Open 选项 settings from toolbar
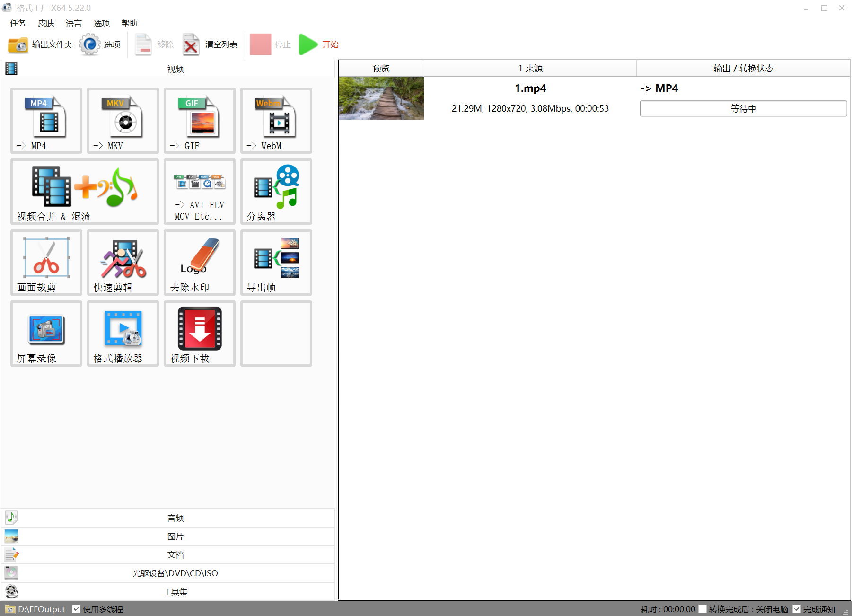The width and height of the screenshot is (852, 616). pyautogui.click(x=100, y=44)
